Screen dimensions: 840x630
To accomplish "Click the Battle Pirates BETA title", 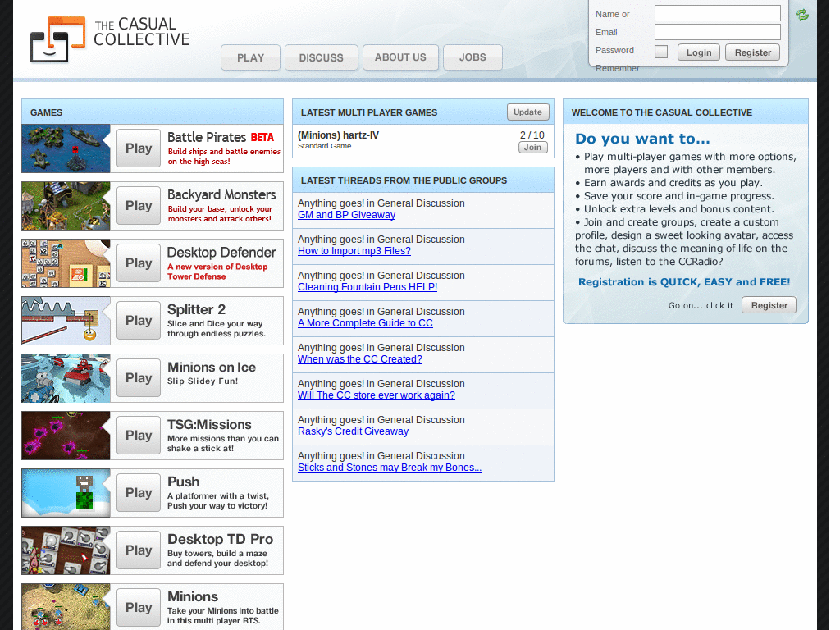I will (221, 137).
